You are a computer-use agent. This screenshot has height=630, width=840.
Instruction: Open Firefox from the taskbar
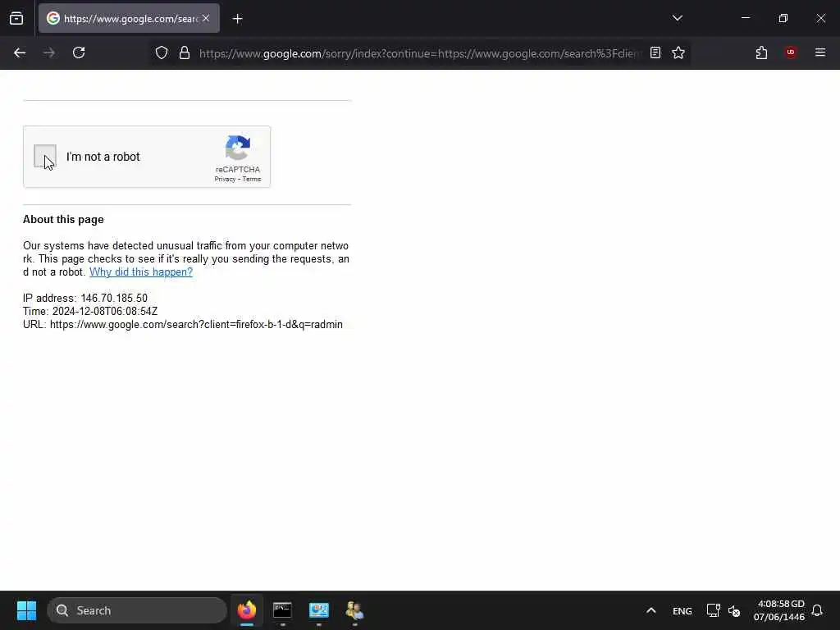(247, 610)
